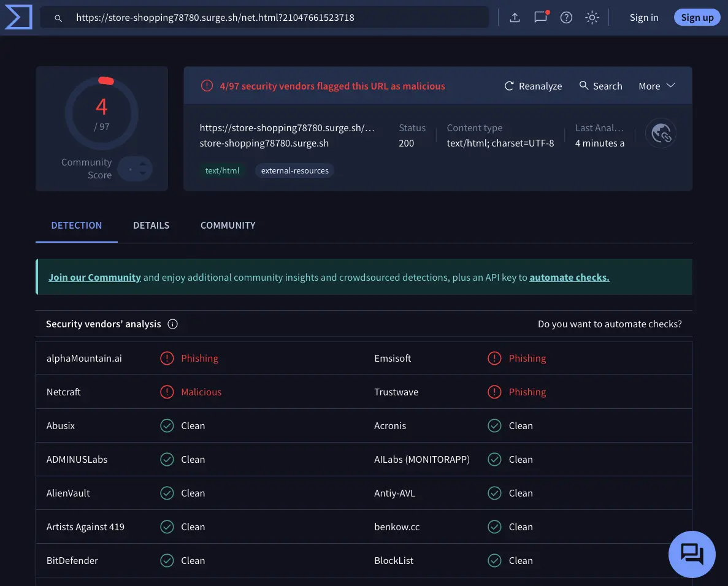
Task: Downvote the community score arrow
Action: (143, 173)
